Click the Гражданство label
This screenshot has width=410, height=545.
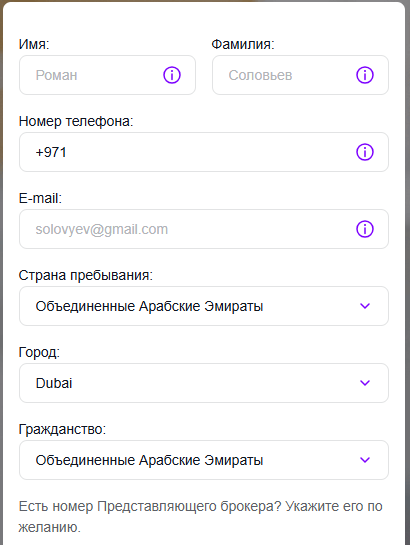[62, 430]
